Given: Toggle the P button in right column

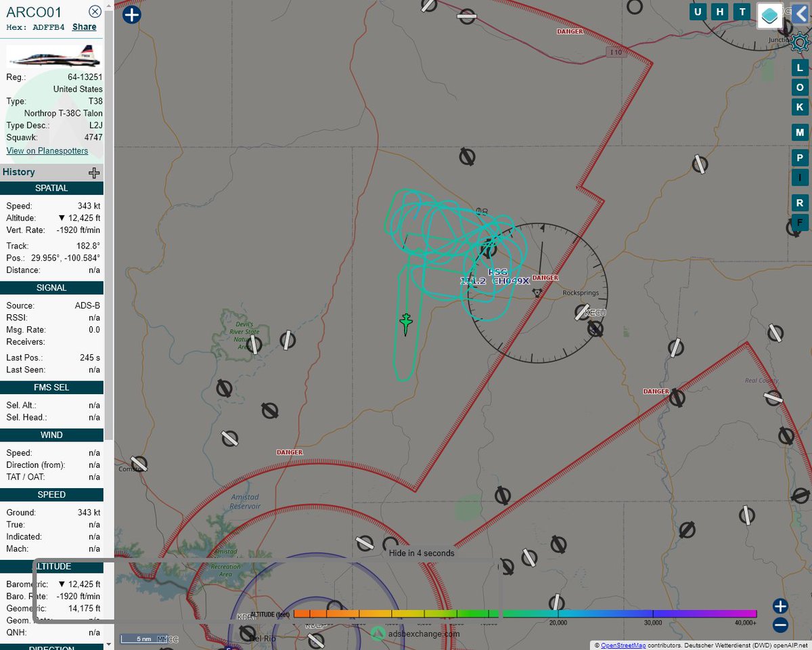Looking at the screenshot, I should tap(800, 158).
